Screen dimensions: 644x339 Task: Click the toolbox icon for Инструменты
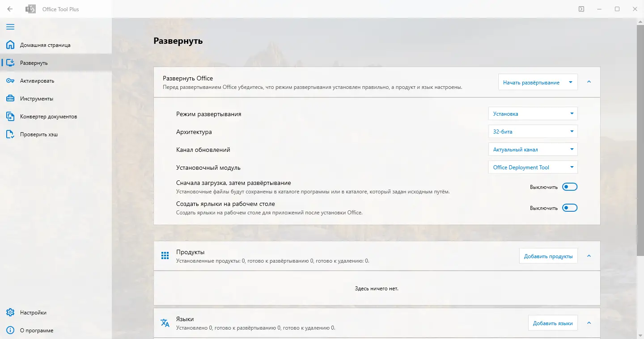[x=10, y=99]
